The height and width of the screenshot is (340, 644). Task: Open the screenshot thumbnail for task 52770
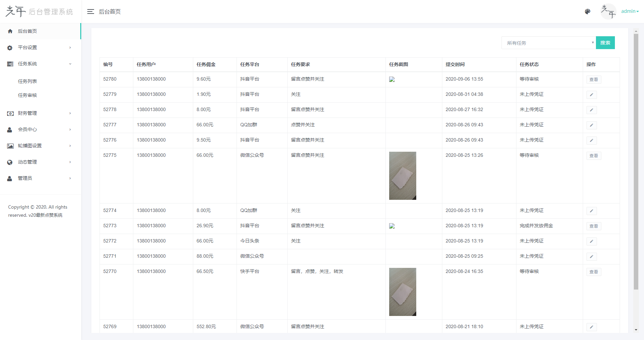tap(402, 292)
